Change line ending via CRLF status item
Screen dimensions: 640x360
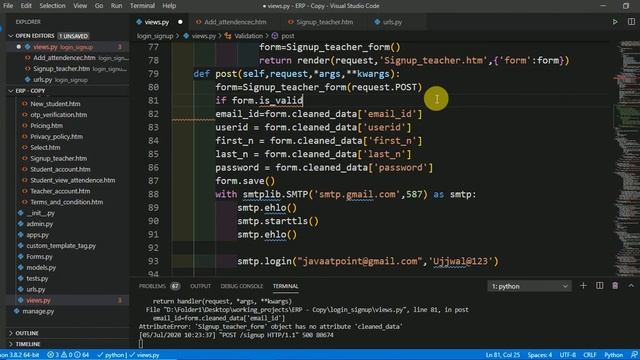[x=590, y=355]
